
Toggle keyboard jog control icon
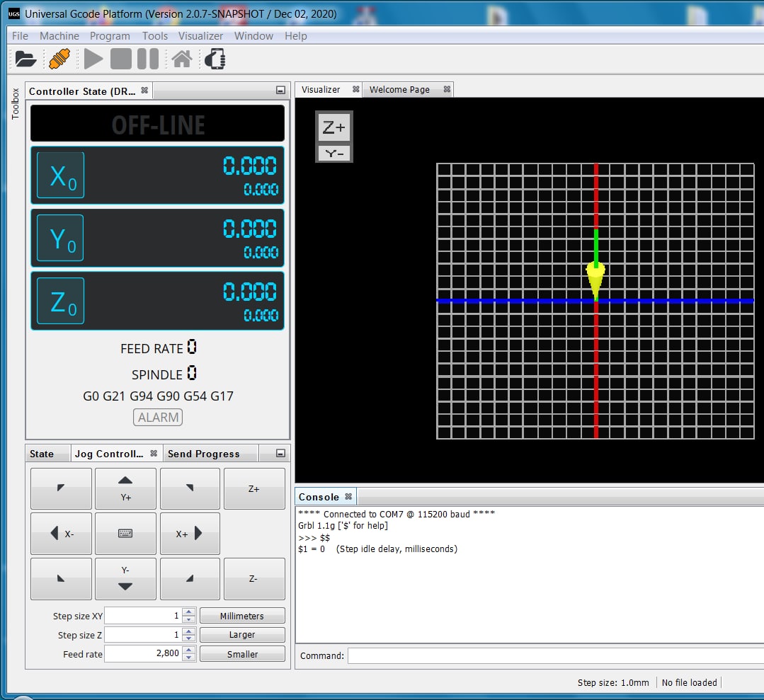click(x=126, y=534)
